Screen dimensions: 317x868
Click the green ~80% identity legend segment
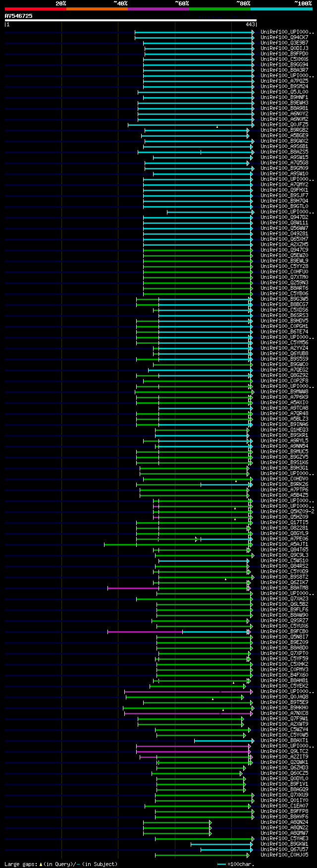pyautogui.click(x=220, y=9)
